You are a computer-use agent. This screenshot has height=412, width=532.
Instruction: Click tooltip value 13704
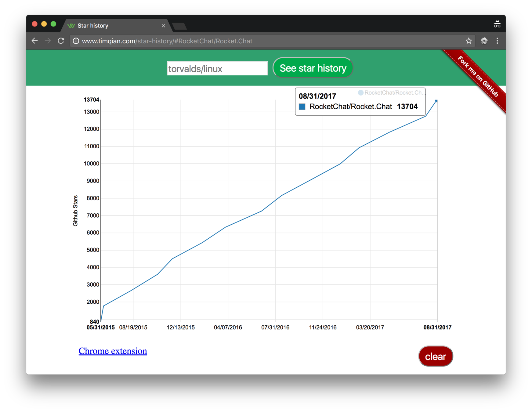pos(407,107)
